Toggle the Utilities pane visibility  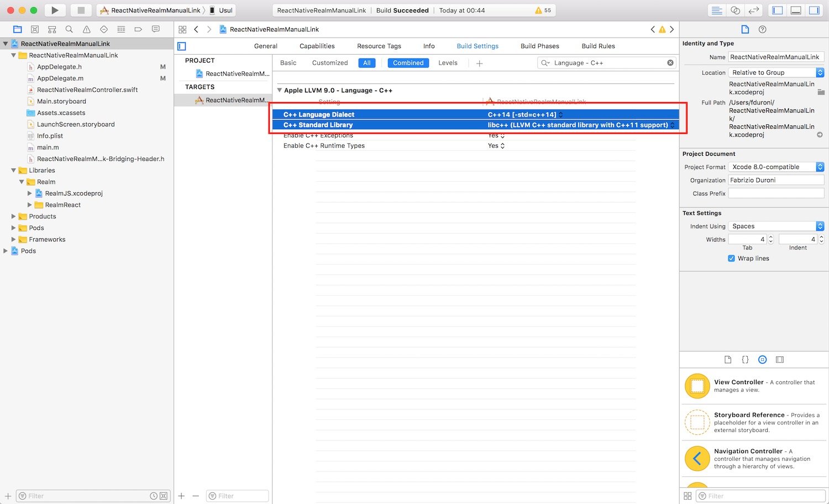(814, 11)
